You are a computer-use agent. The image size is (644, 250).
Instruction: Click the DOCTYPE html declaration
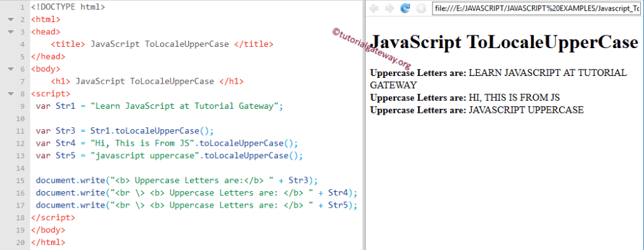68,7
